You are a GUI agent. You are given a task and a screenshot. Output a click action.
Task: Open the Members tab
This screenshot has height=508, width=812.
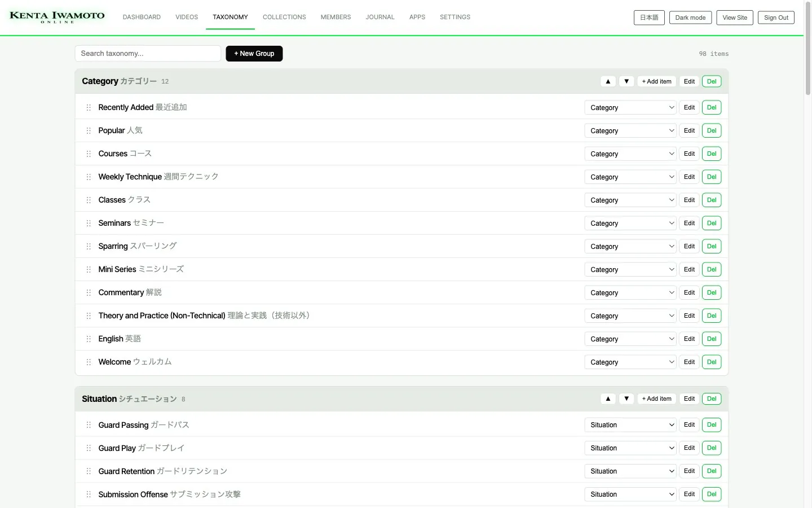pos(336,17)
